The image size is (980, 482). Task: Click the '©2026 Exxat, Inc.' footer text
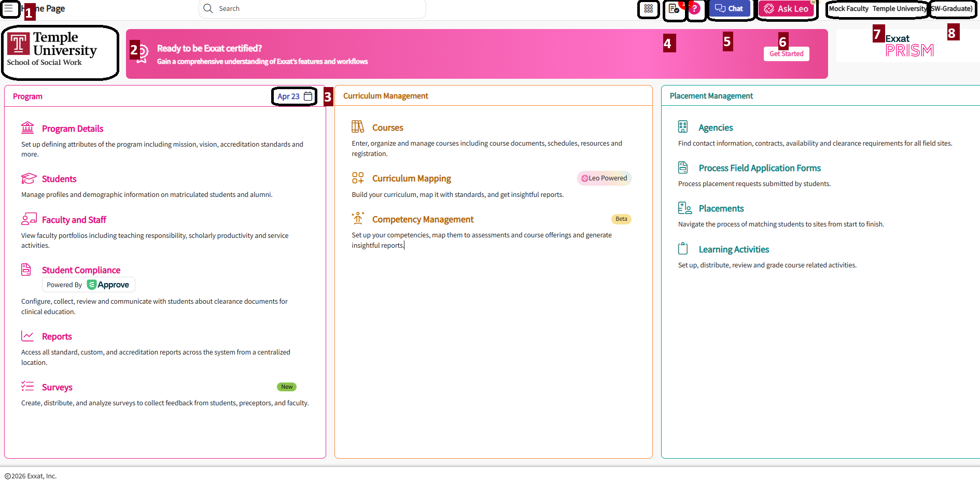click(x=31, y=476)
